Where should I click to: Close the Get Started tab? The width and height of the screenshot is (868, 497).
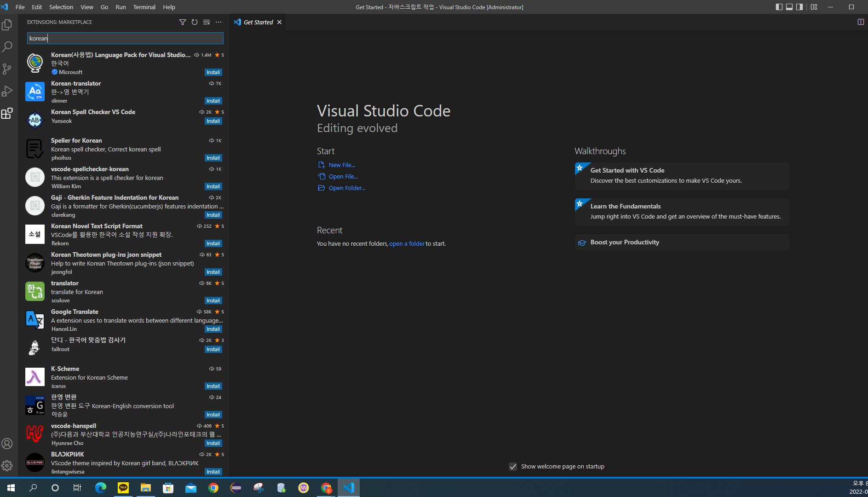tap(279, 22)
